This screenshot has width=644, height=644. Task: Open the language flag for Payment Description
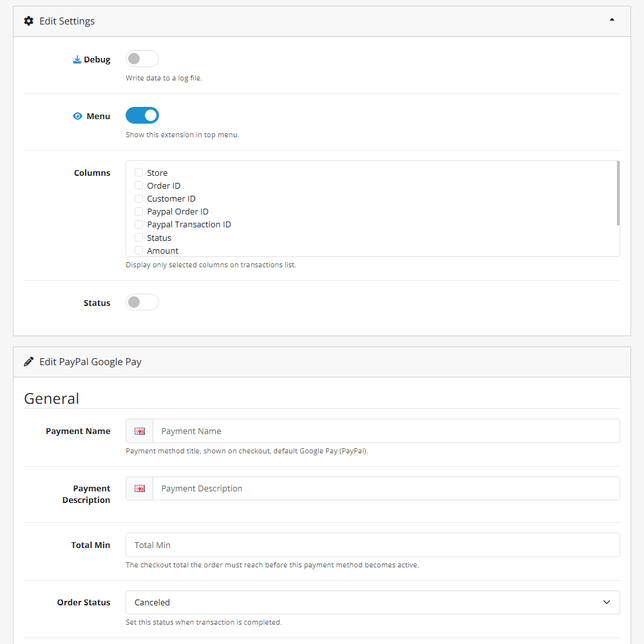click(139, 488)
